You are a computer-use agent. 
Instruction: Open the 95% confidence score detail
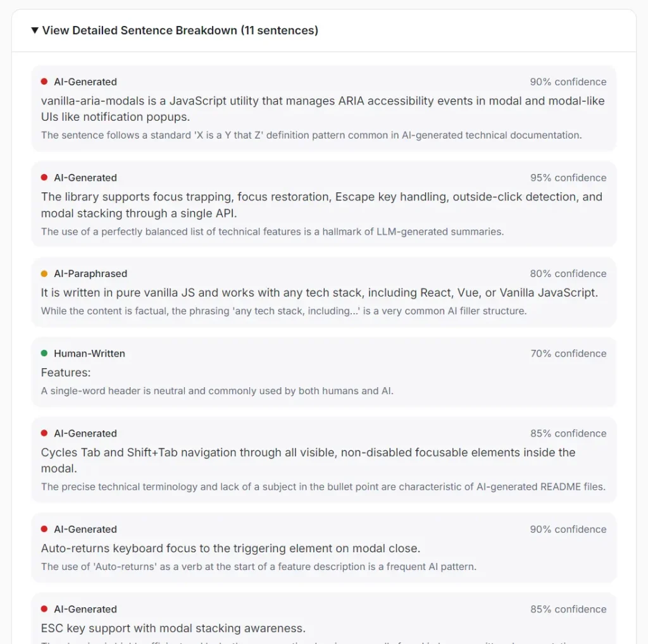tap(568, 177)
